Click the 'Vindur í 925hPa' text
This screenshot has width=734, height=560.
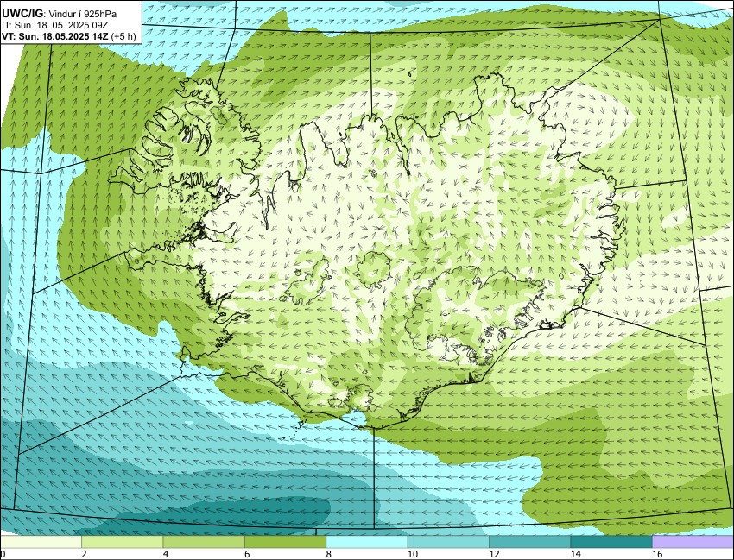coord(83,14)
